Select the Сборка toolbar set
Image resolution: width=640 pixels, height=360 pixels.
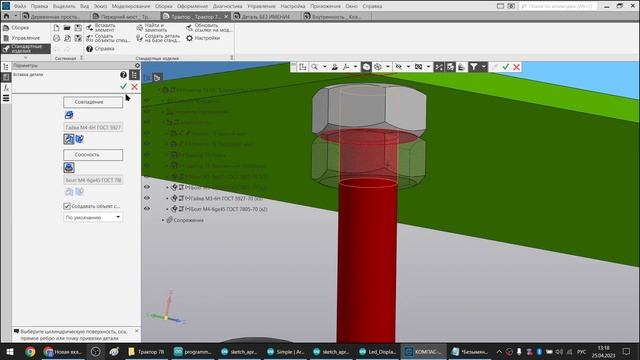[20, 28]
